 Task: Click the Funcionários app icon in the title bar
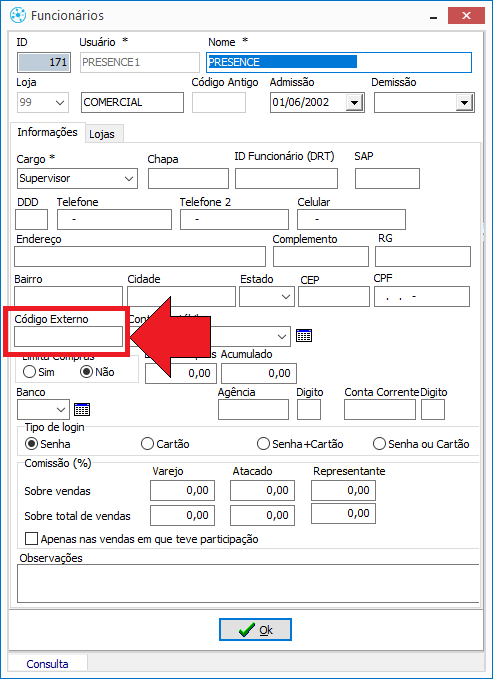coord(18,15)
